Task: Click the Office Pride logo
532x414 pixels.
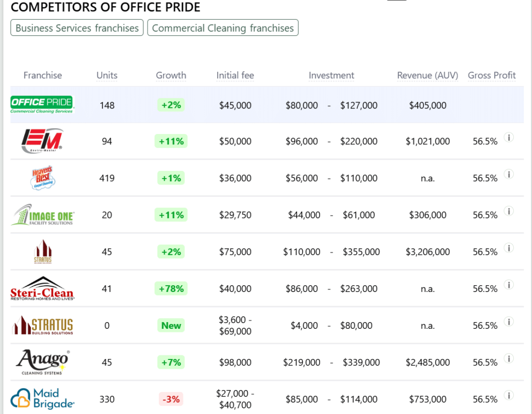Action: tap(42, 104)
